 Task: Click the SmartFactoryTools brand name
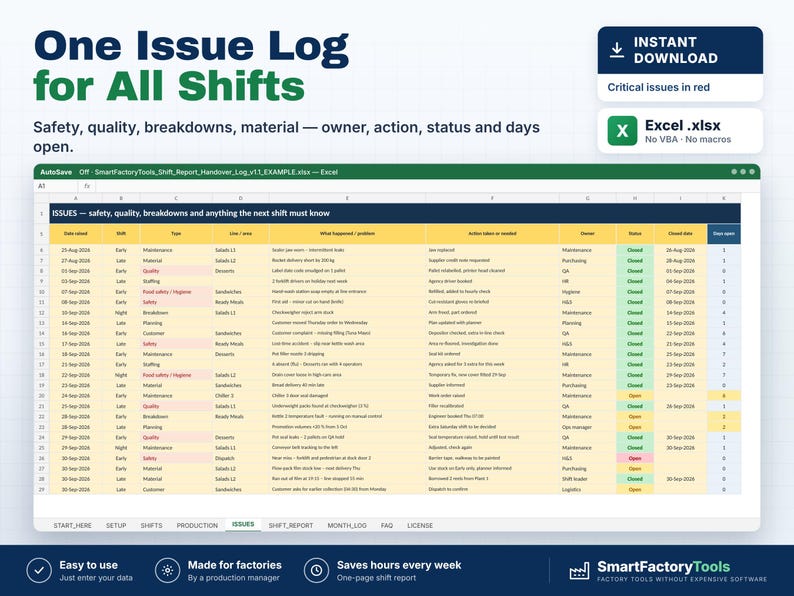[663, 567]
